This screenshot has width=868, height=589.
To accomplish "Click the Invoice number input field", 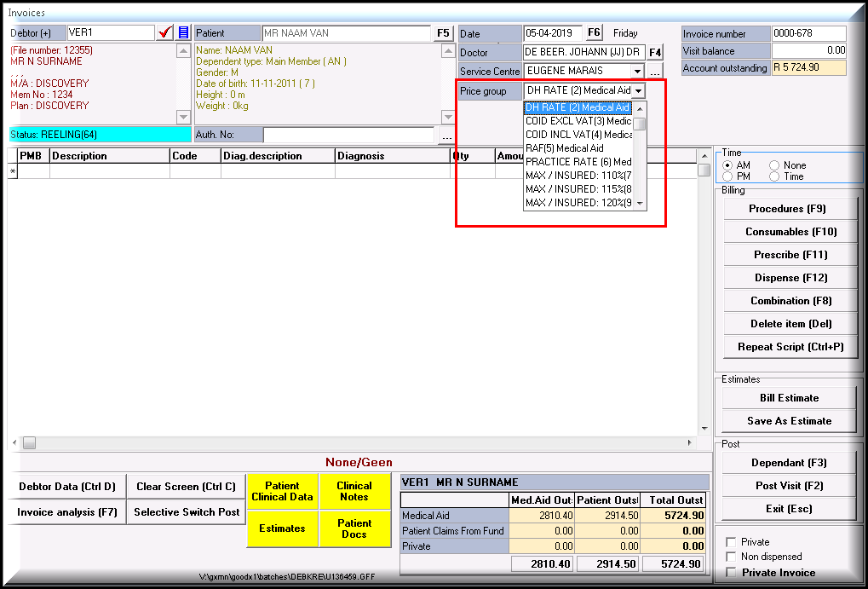I will (x=808, y=34).
